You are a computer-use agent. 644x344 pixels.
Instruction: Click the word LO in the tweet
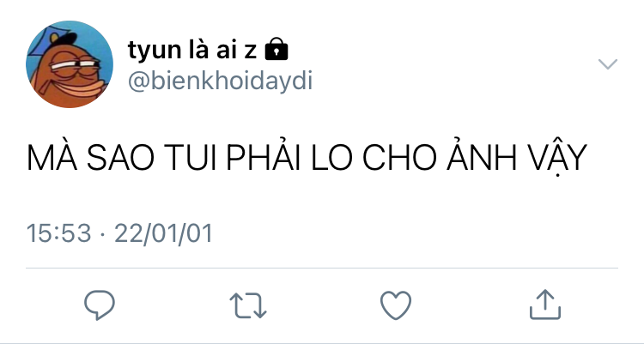[331, 157]
